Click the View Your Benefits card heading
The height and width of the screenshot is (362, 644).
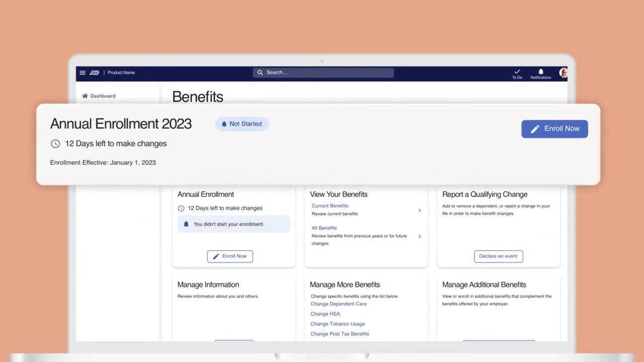click(x=339, y=195)
